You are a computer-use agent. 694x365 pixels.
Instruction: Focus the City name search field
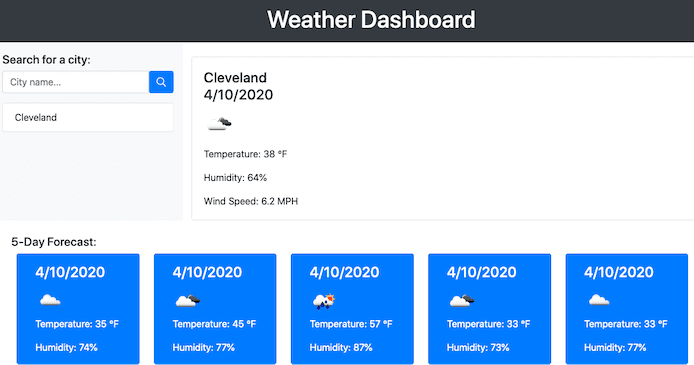[x=76, y=82]
